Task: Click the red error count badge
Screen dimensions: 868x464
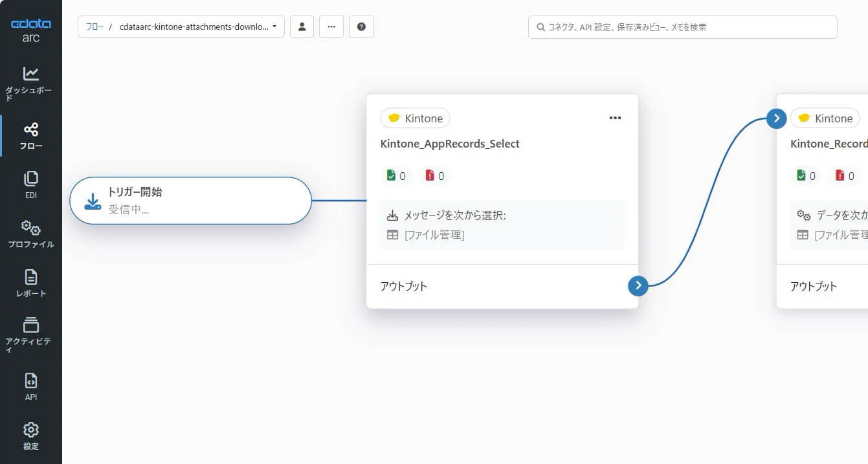Action: (x=435, y=175)
